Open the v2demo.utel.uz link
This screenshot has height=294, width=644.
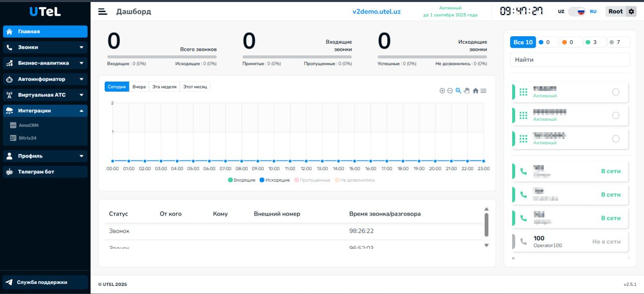click(x=376, y=12)
